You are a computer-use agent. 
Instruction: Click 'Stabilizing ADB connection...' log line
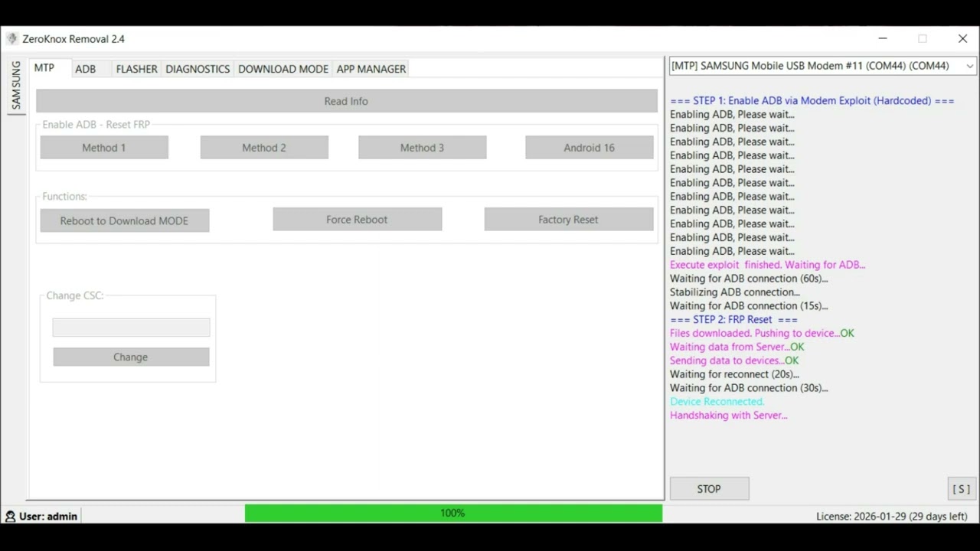(x=735, y=292)
